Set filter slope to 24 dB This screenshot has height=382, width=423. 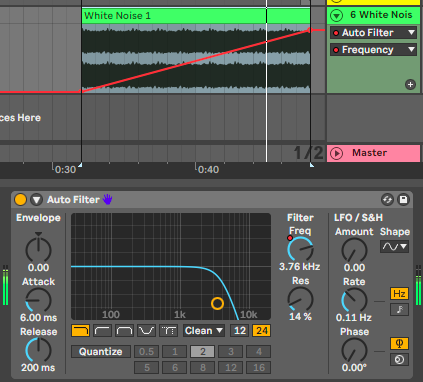[x=262, y=331]
